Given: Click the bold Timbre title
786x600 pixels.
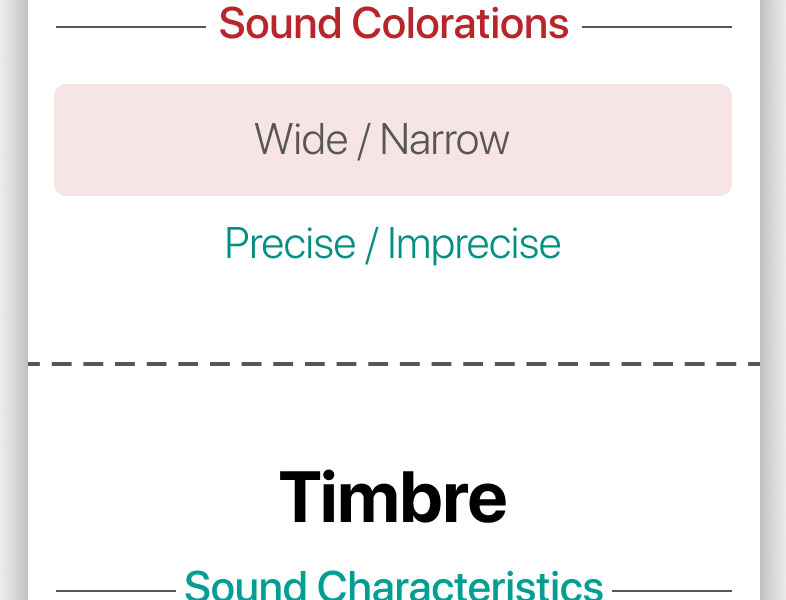Looking at the screenshot, I should tap(393, 497).
